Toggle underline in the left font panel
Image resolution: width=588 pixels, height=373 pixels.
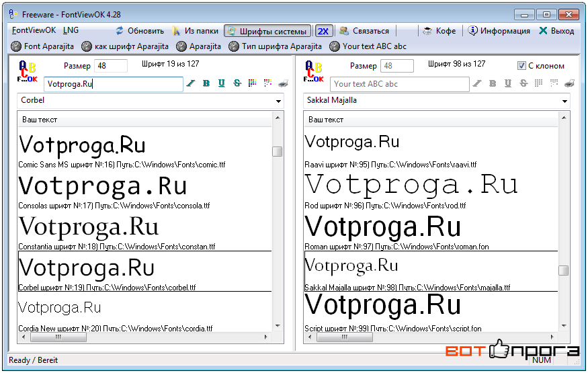point(222,83)
